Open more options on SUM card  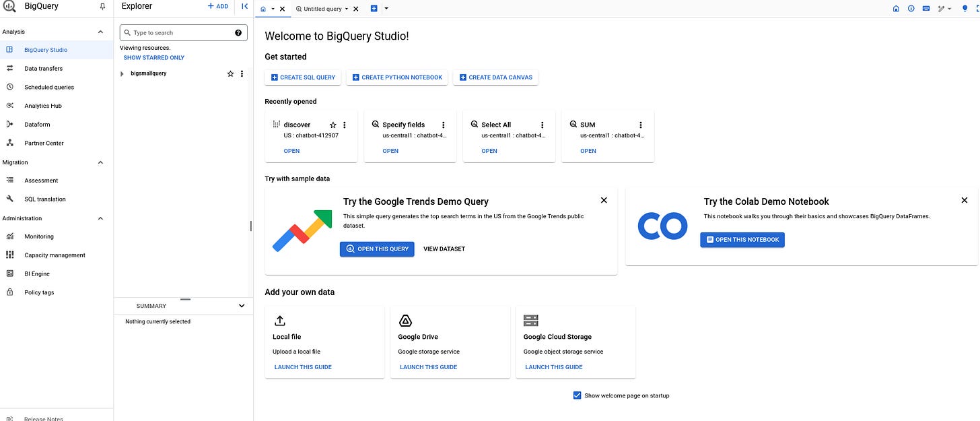(641, 125)
